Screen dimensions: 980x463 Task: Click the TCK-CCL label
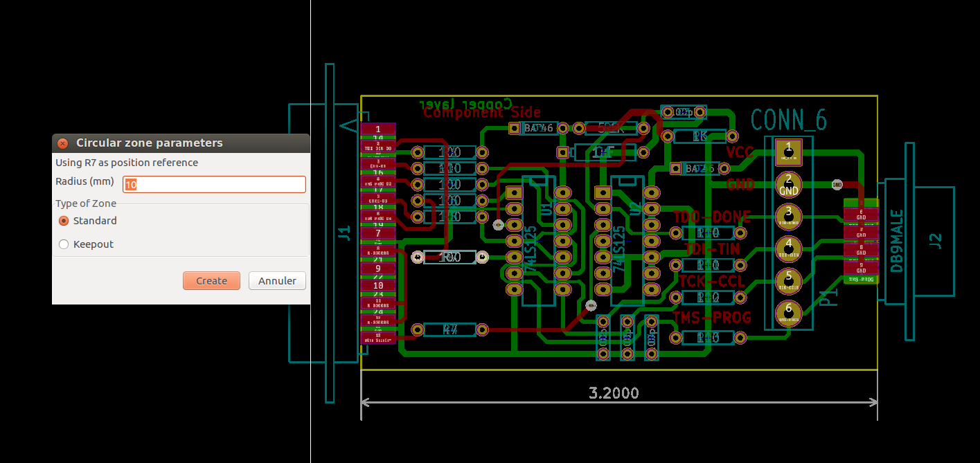click(x=712, y=281)
